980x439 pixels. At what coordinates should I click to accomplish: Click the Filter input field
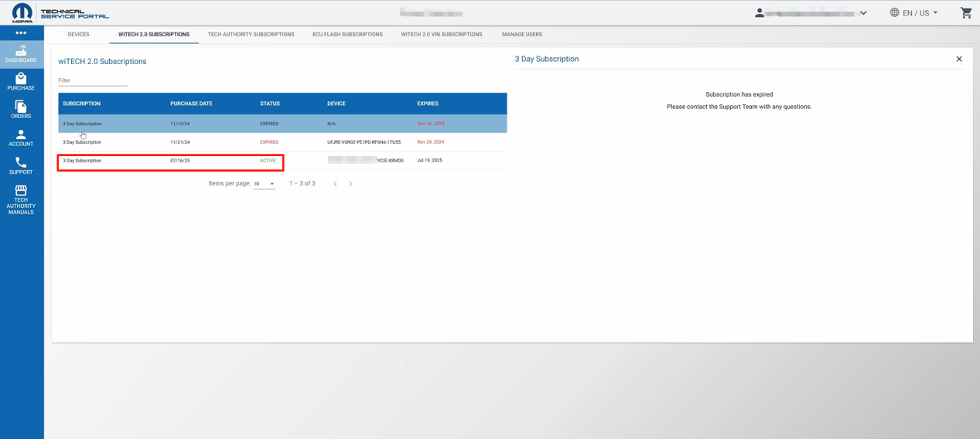93,80
